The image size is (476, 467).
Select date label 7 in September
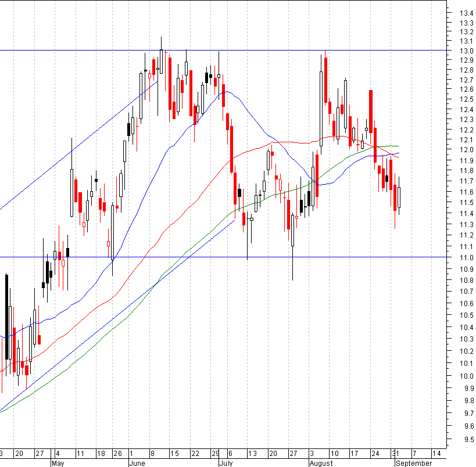(x=414, y=454)
